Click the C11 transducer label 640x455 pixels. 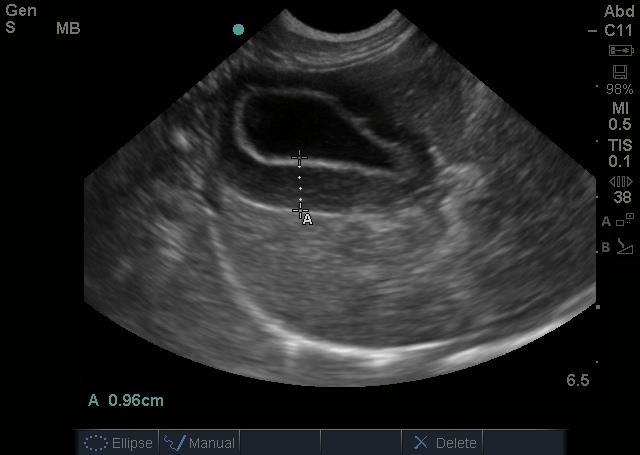[x=619, y=31]
